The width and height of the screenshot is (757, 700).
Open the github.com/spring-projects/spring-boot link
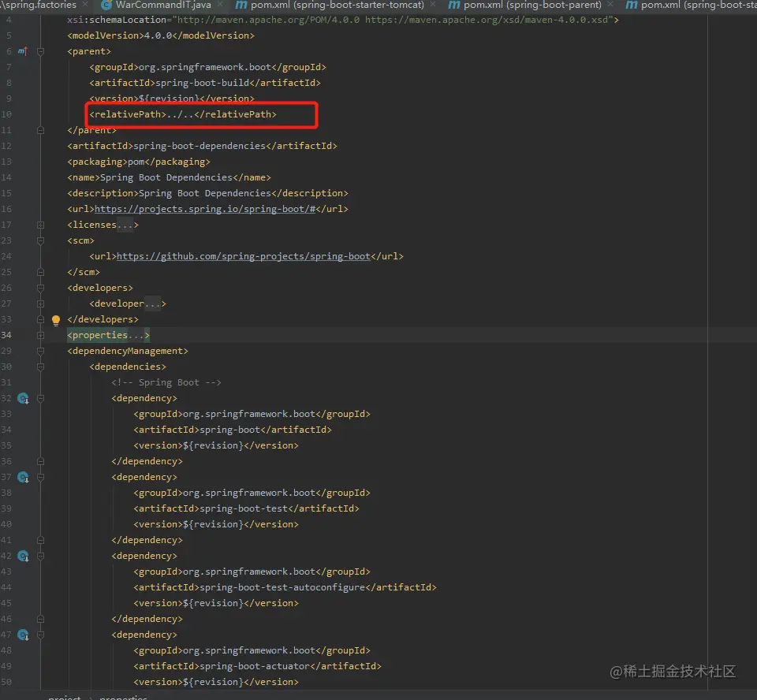pyautogui.click(x=244, y=256)
